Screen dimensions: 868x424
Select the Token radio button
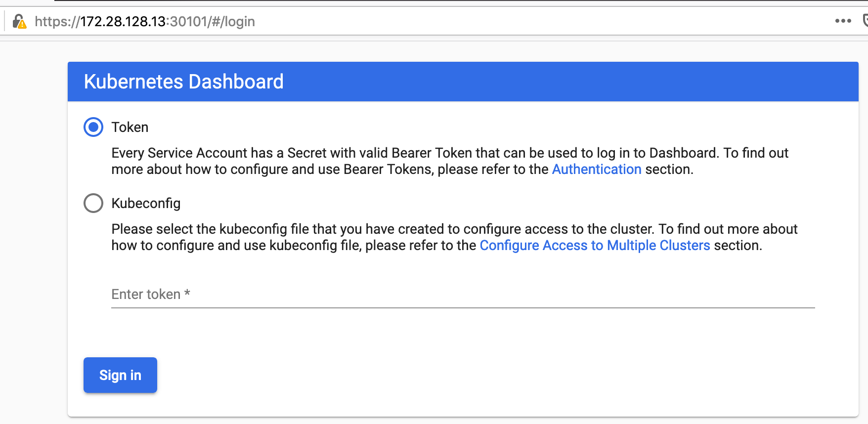coord(93,127)
